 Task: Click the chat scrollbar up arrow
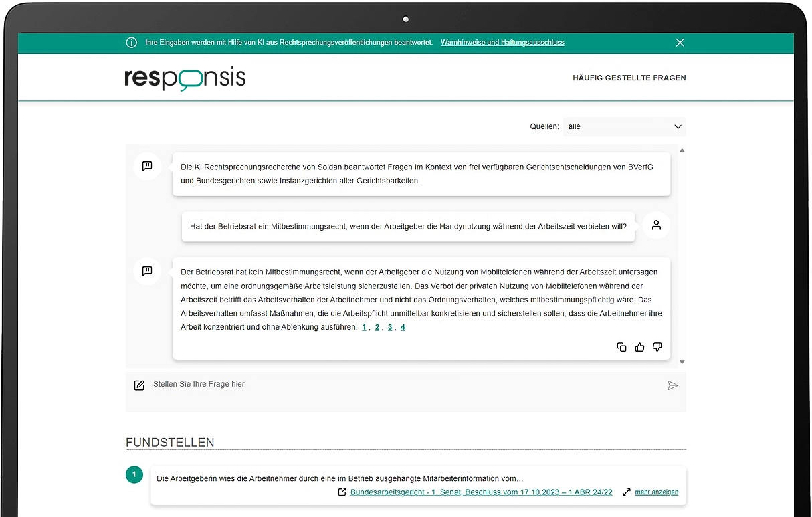682,150
